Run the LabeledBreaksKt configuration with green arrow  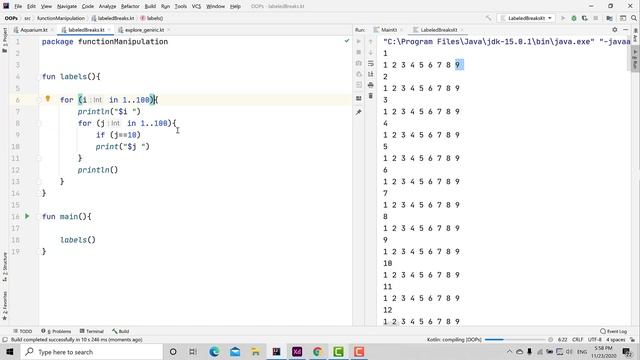coord(563,18)
